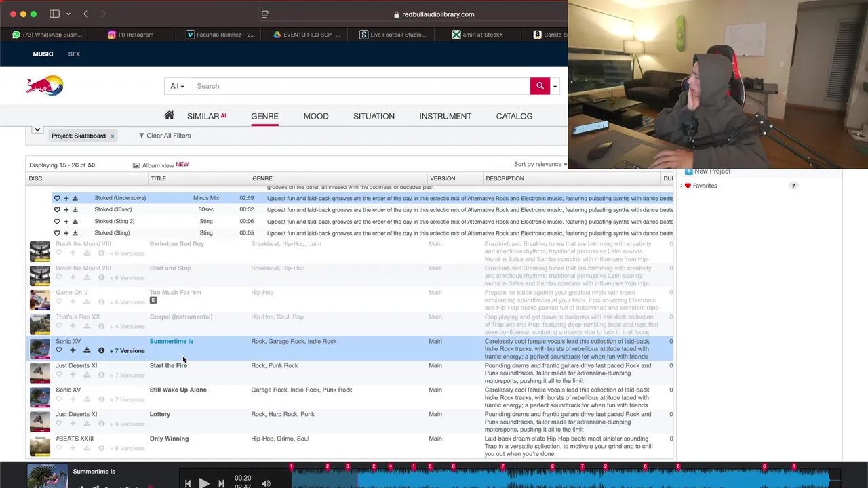Add Start the Fire to a project
The height and width of the screenshot is (488, 868).
pyautogui.click(x=73, y=375)
